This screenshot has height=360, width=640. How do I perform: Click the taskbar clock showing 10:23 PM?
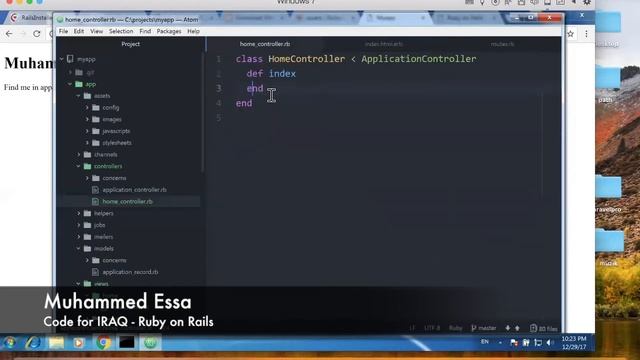pyautogui.click(x=574, y=343)
